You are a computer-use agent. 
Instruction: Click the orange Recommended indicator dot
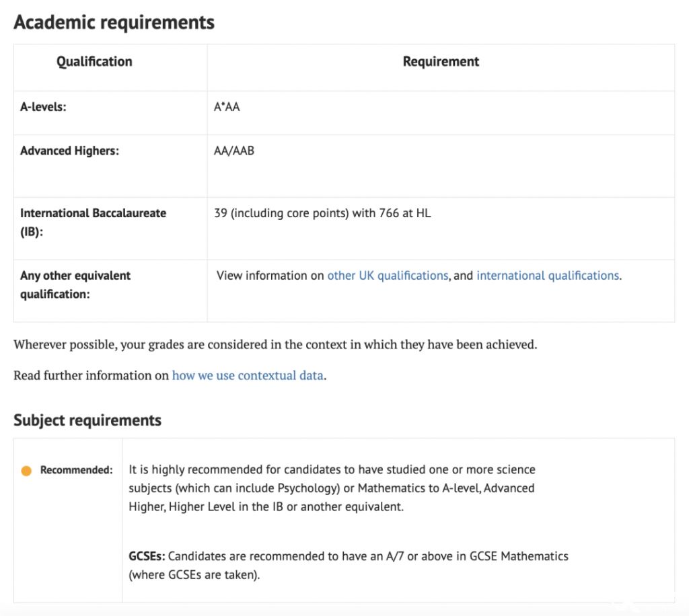click(x=26, y=471)
